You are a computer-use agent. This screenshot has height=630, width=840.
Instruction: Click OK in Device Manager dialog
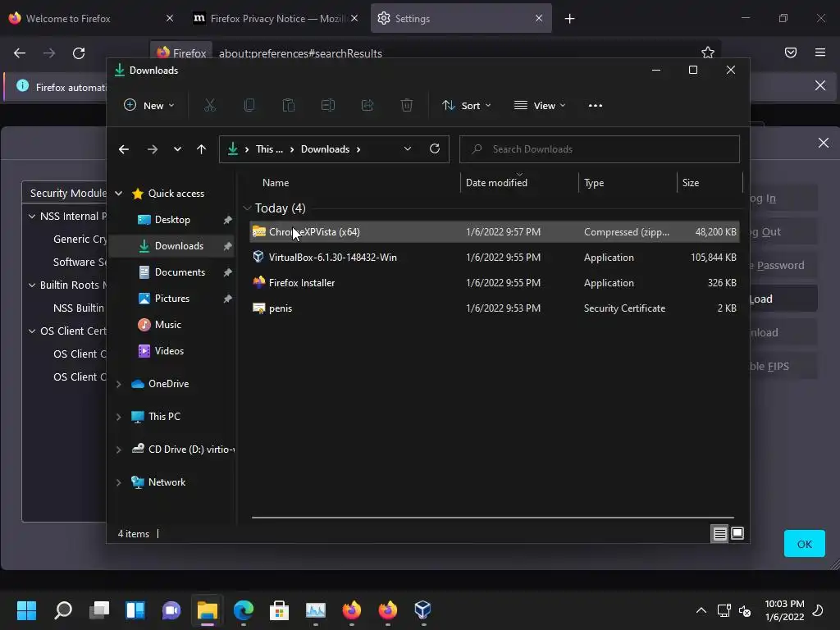(x=804, y=544)
